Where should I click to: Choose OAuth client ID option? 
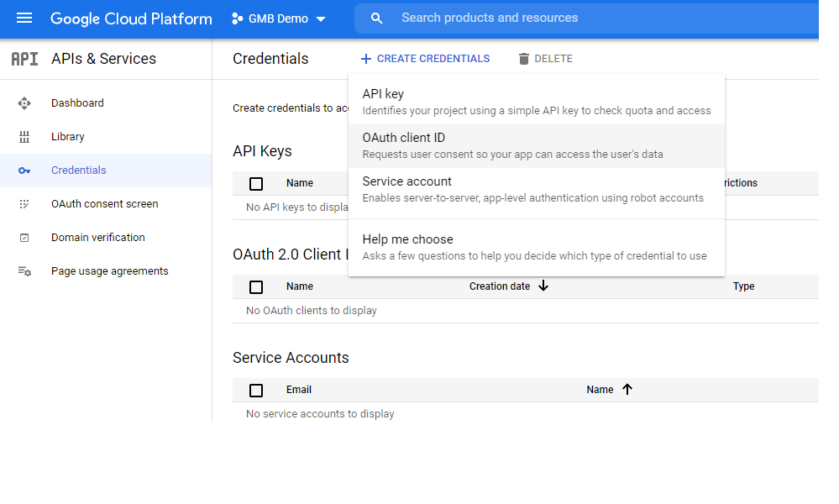point(537,146)
